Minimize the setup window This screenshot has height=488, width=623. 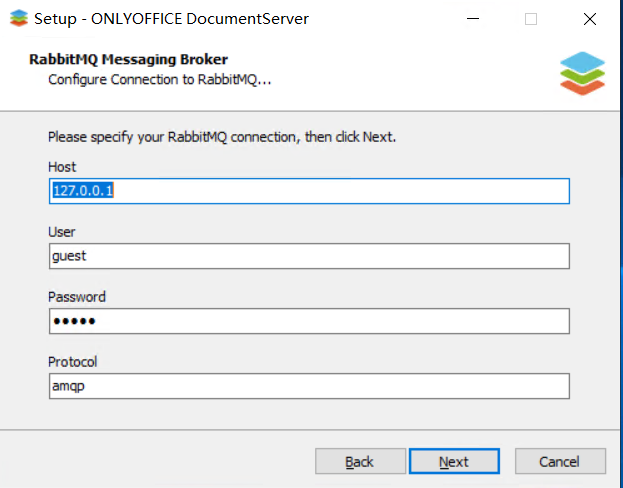(473, 19)
